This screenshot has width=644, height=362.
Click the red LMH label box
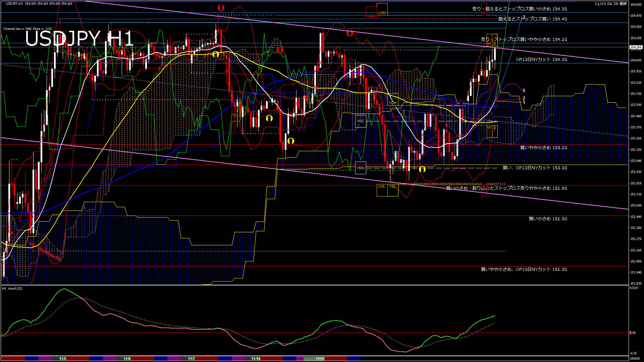coord(371,16)
